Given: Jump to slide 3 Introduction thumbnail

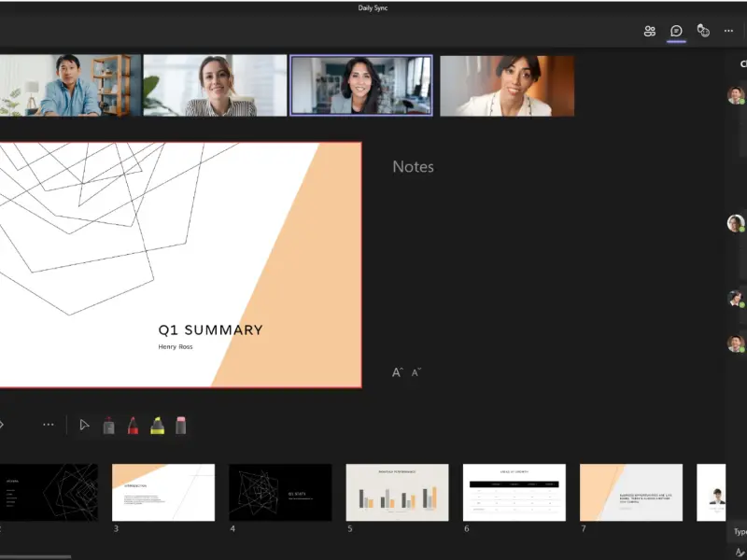Looking at the screenshot, I should [x=163, y=493].
